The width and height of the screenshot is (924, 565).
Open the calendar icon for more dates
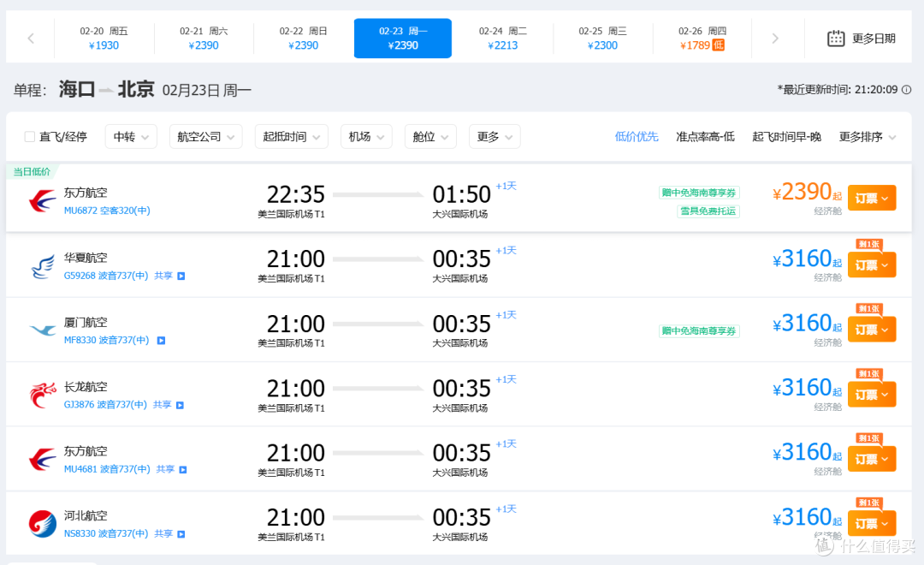pos(836,39)
